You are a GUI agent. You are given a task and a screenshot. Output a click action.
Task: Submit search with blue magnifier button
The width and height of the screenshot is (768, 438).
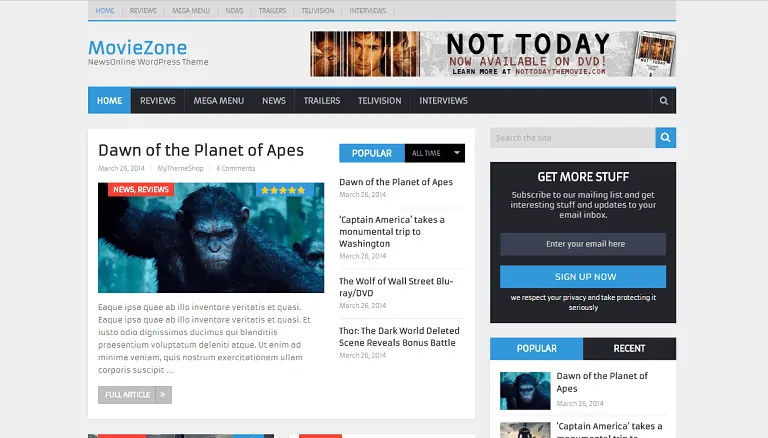[x=666, y=138]
